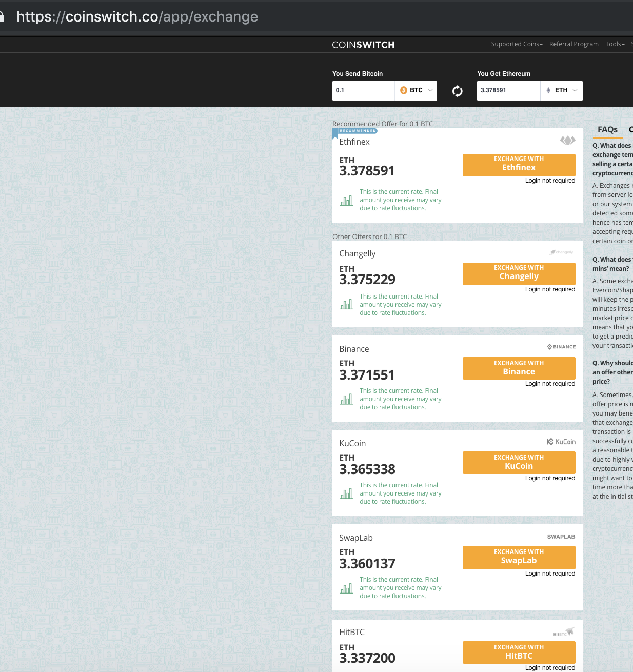Click the current rate notice in KuCoin card

[401, 493]
